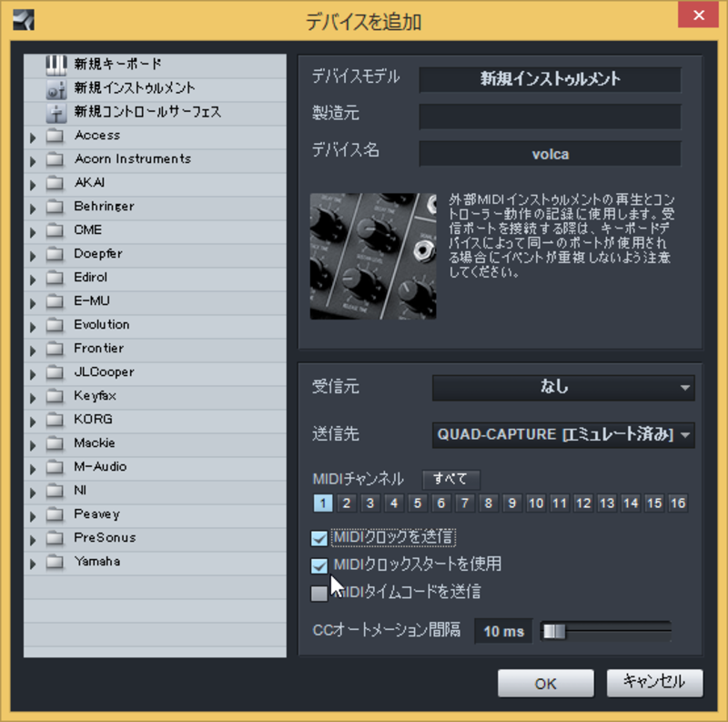Click the Edirol folder icon
Viewport: 728px width, 722px height.
[56, 279]
